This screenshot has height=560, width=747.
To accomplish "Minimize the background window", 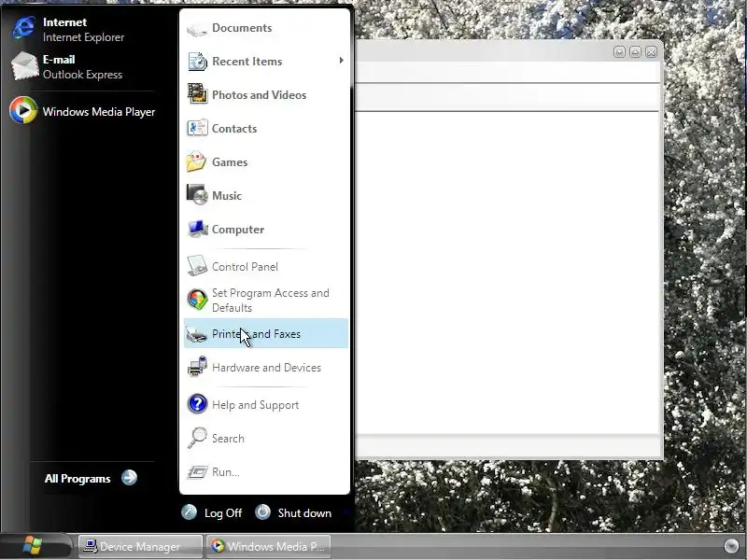I will click(619, 52).
